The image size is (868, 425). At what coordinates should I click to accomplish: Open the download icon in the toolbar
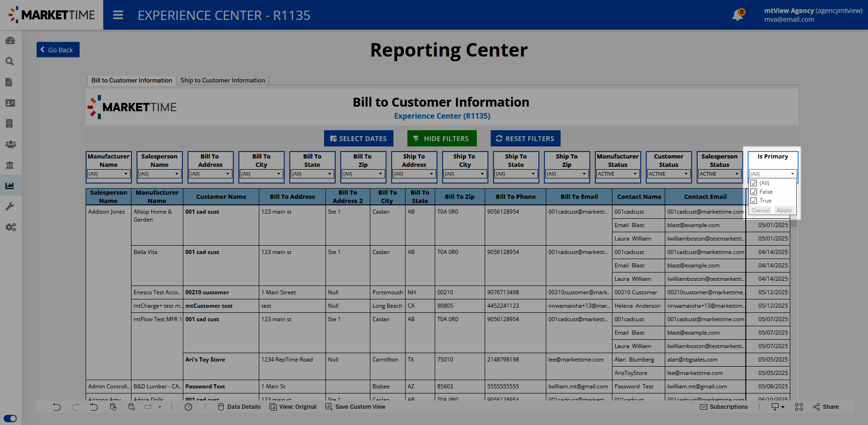778,407
